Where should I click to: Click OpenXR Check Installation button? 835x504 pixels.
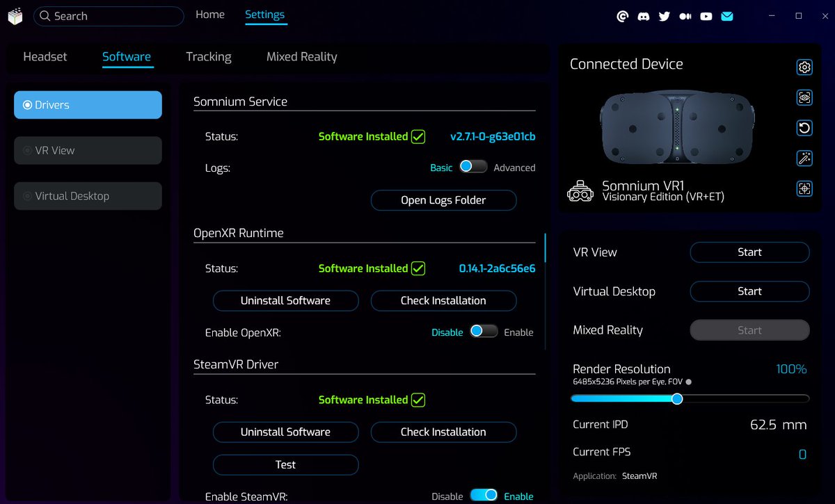point(443,300)
